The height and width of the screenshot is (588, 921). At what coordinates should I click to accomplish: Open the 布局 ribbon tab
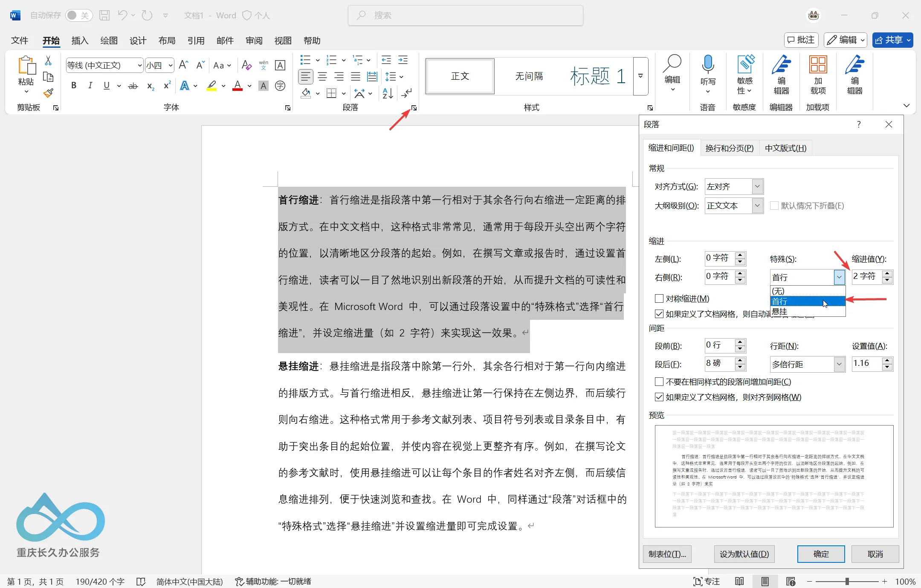tap(167, 41)
